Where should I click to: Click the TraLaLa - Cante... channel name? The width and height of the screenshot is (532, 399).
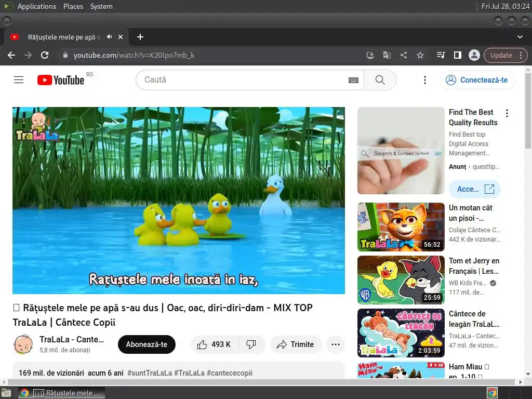point(72,339)
